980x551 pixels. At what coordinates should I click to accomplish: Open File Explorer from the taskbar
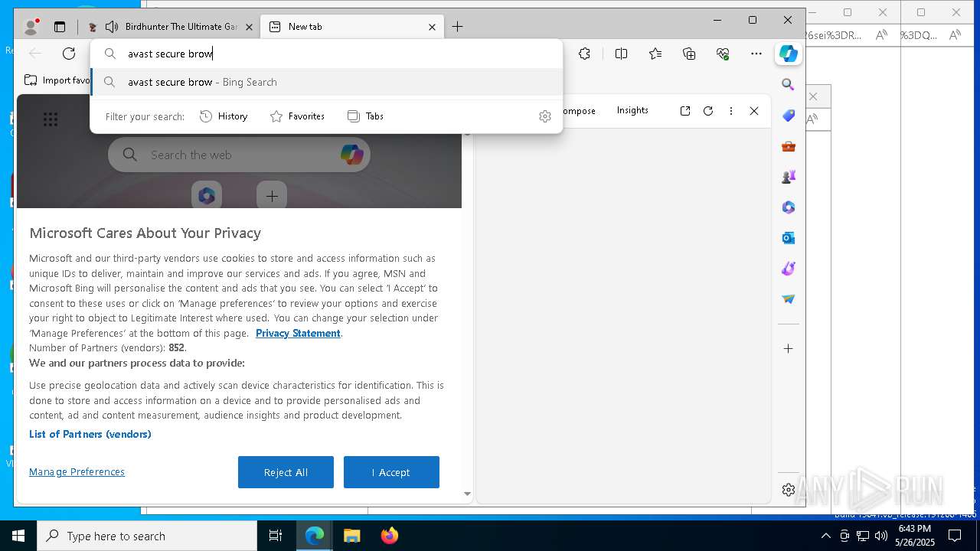(x=351, y=536)
